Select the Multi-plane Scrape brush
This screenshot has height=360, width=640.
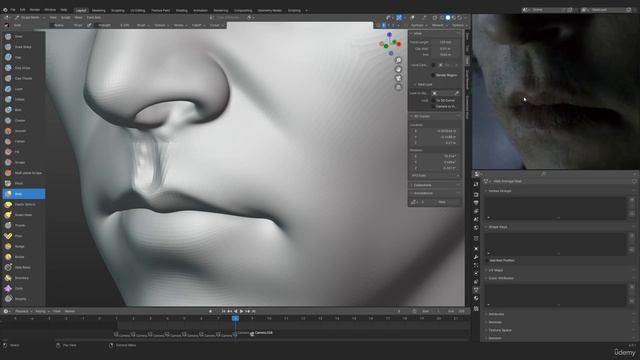coord(24,173)
